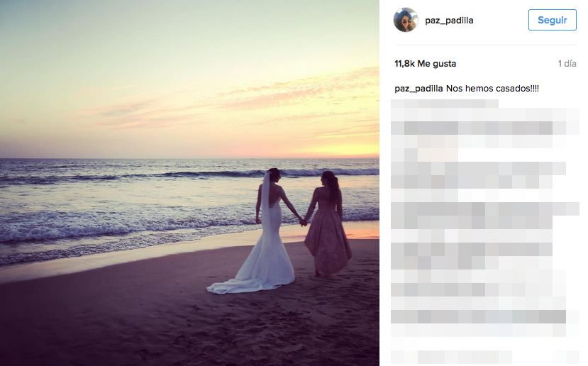Click the couple's joined hands in photo
This screenshot has width=588, height=366.
coord(303,223)
